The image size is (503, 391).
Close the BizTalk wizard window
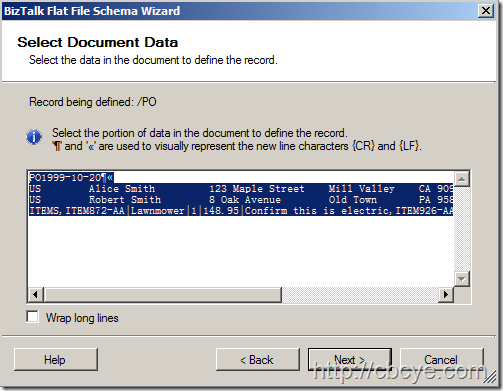(x=486, y=11)
